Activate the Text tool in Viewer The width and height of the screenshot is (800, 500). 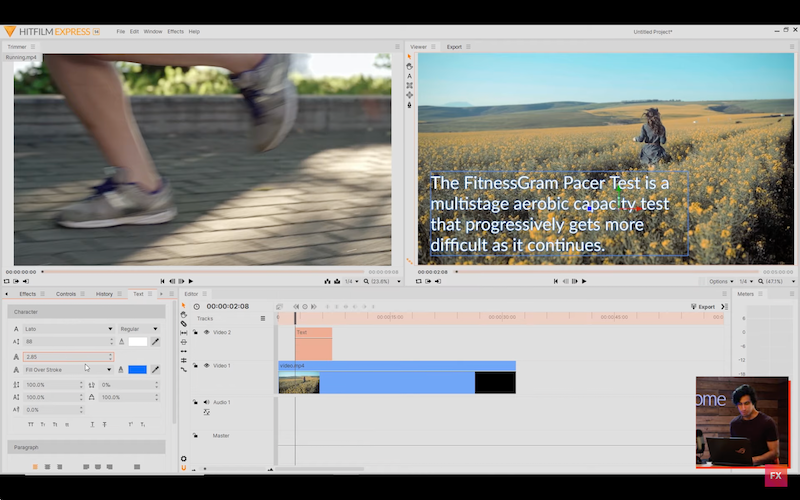(x=409, y=76)
